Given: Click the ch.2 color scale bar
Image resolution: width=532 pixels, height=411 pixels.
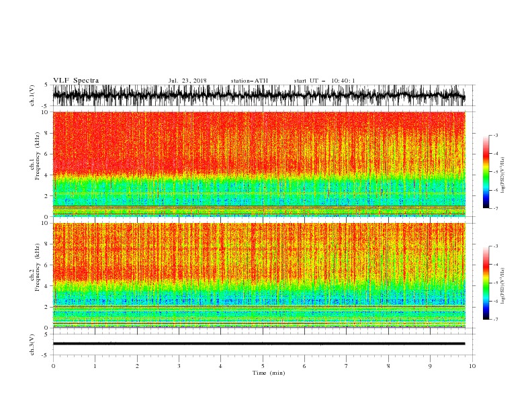Looking at the screenshot, I should point(486,283).
